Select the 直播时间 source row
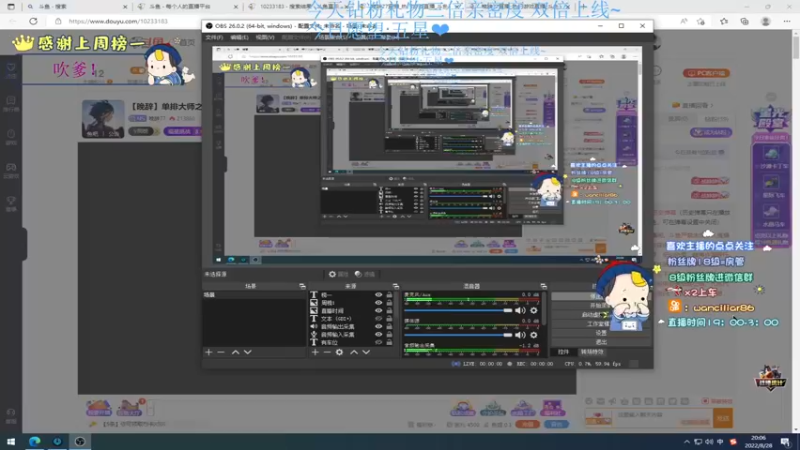 pyautogui.click(x=352, y=311)
